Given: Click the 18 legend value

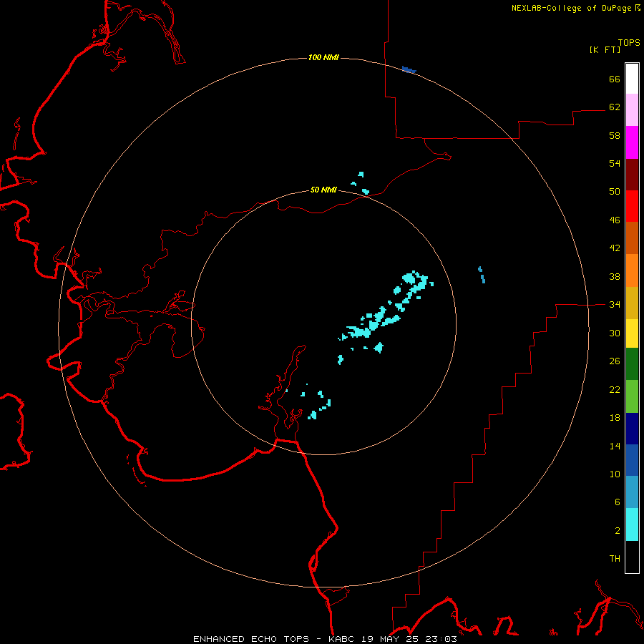Looking at the screenshot, I should [615, 417].
